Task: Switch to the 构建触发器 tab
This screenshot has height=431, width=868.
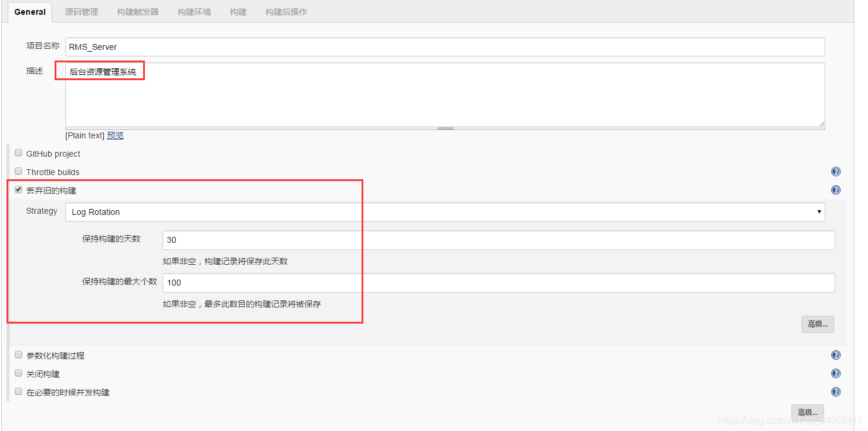Action: (x=138, y=12)
